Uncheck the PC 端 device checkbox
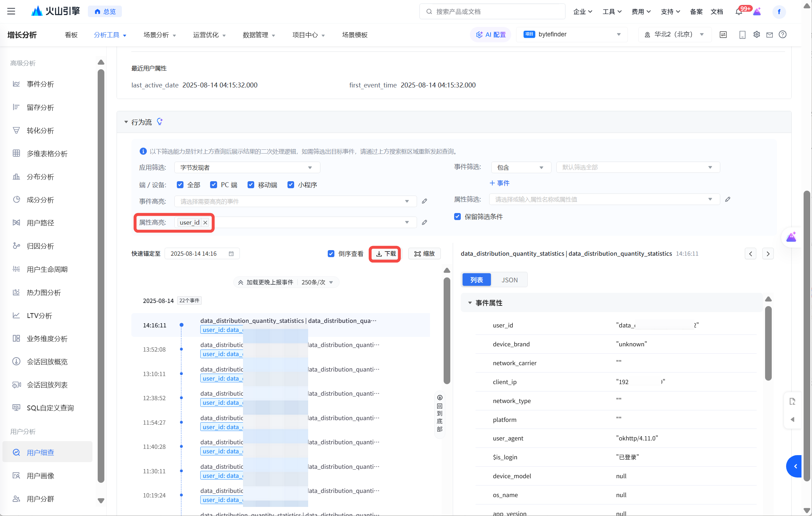Screen dimensions: 812x516 213,185
